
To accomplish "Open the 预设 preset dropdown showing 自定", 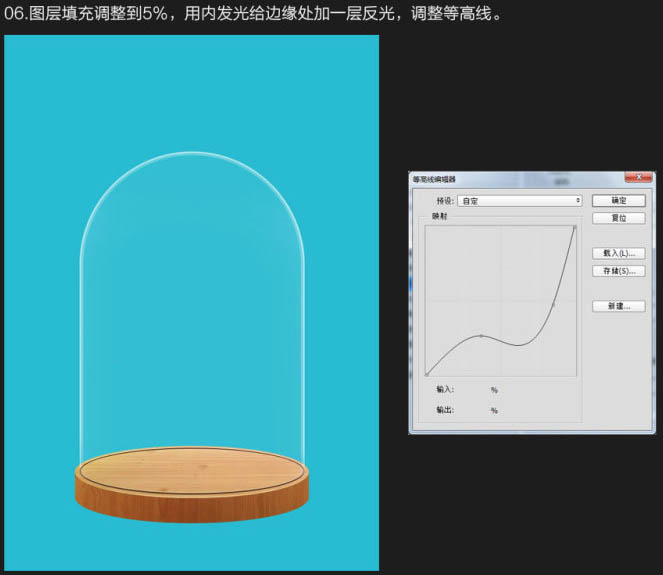I will pyautogui.click(x=520, y=201).
